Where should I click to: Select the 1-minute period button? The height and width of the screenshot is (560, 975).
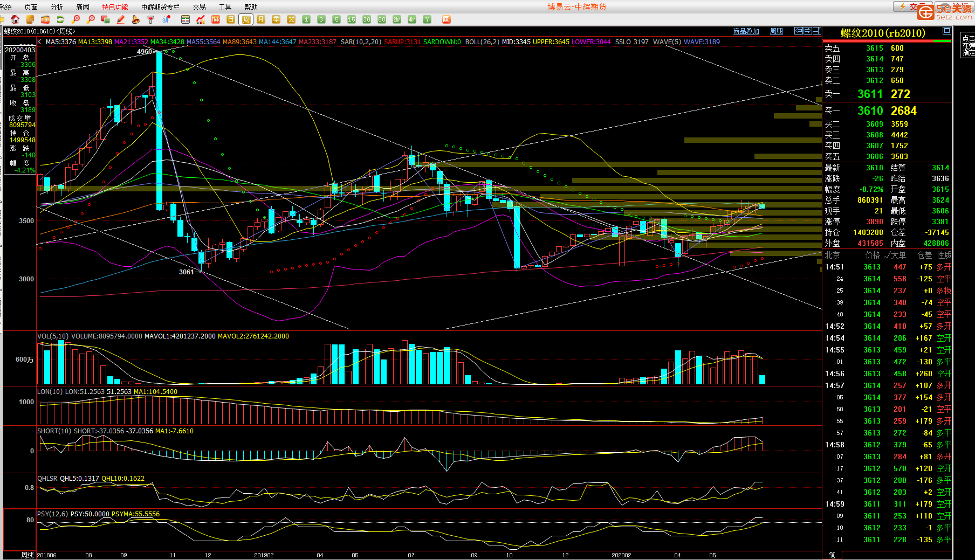click(x=306, y=19)
